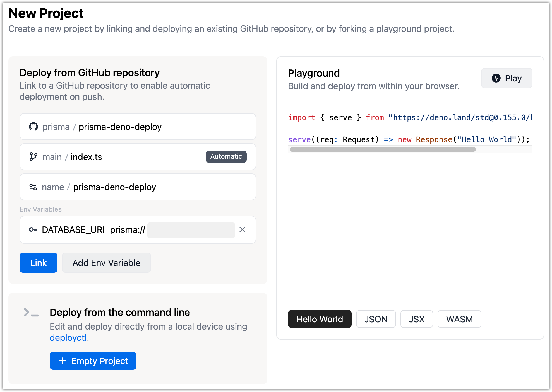This screenshot has width=552, height=392.
Task: Click the plus icon on Empty Project button
Action: coord(63,361)
